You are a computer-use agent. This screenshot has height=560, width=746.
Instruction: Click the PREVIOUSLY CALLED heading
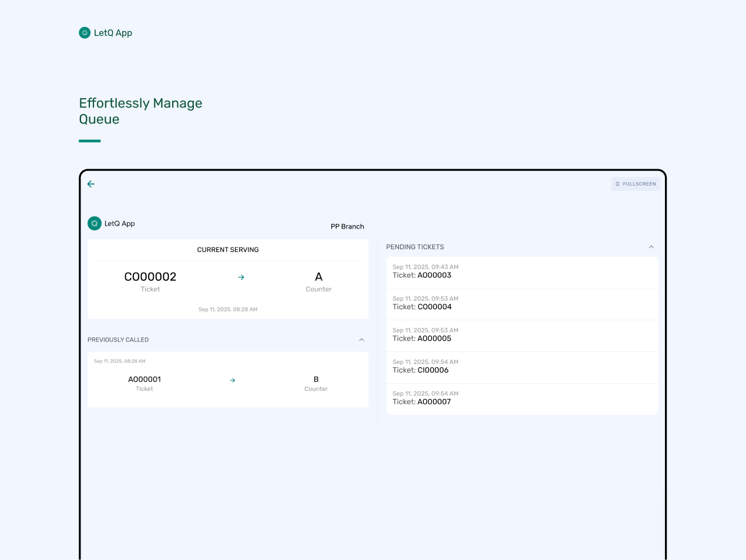(x=118, y=340)
